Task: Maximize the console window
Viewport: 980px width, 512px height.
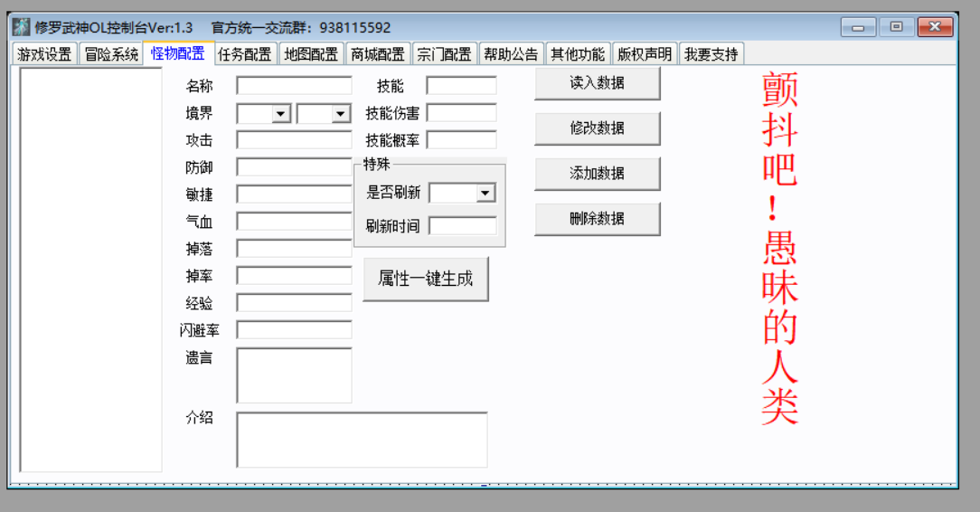Action: click(x=896, y=27)
